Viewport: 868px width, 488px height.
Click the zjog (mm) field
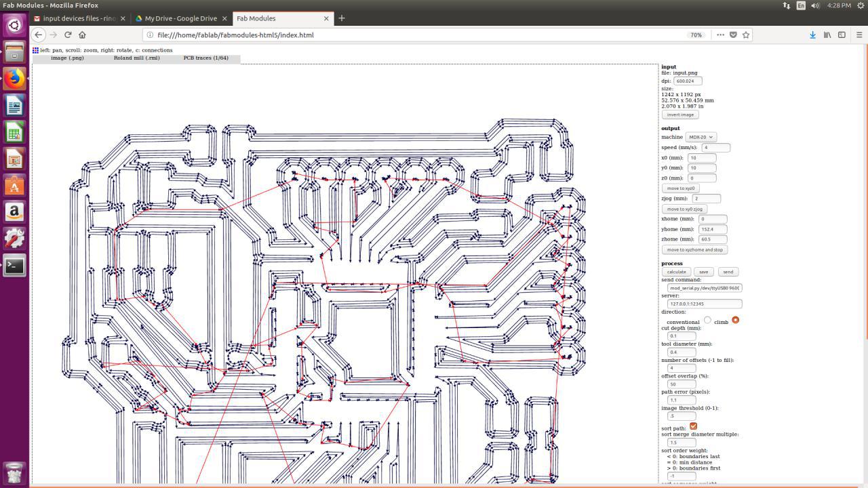coord(706,199)
